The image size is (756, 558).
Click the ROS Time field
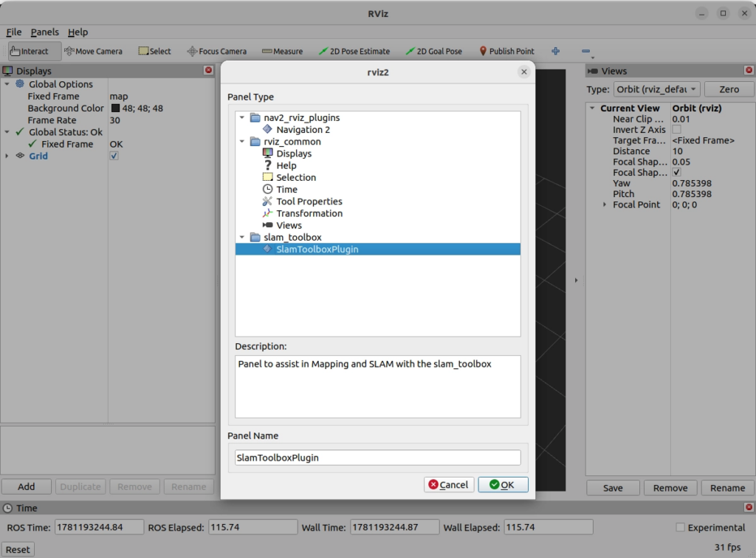click(x=100, y=527)
